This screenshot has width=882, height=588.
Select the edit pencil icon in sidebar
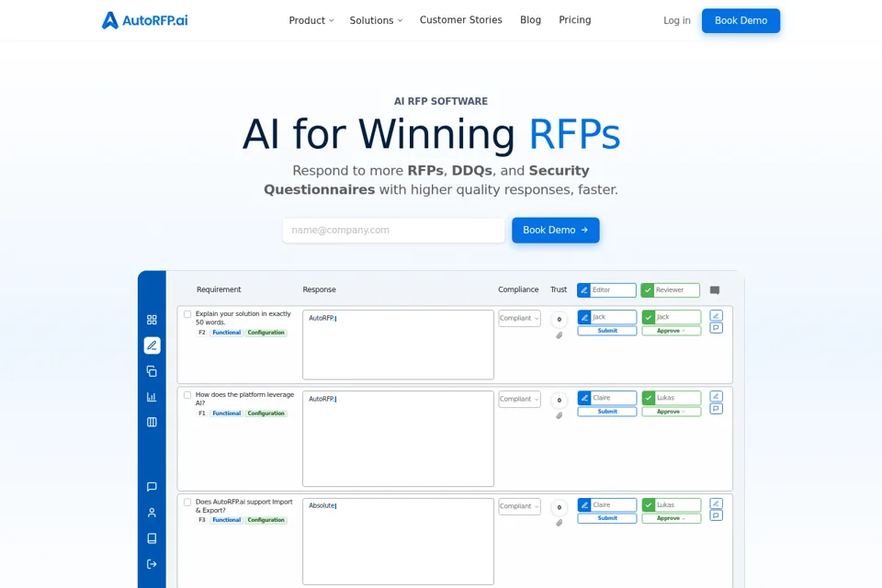[x=152, y=345]
